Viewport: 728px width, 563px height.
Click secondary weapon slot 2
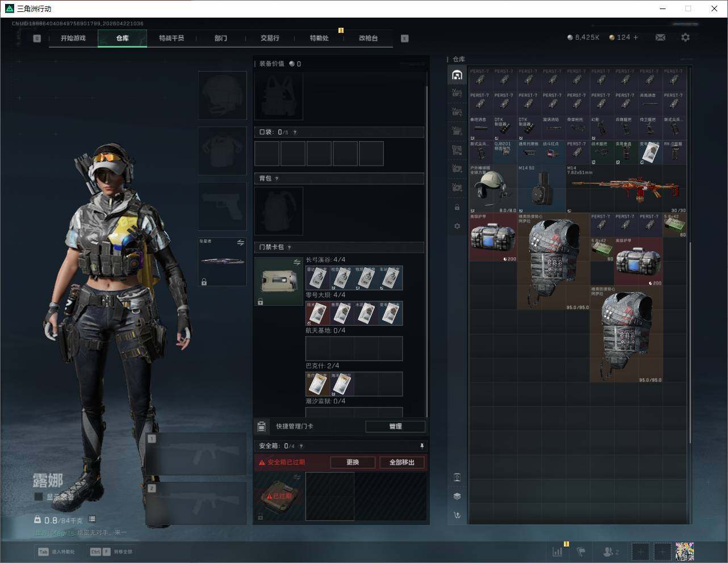click(x=196, y=504)
